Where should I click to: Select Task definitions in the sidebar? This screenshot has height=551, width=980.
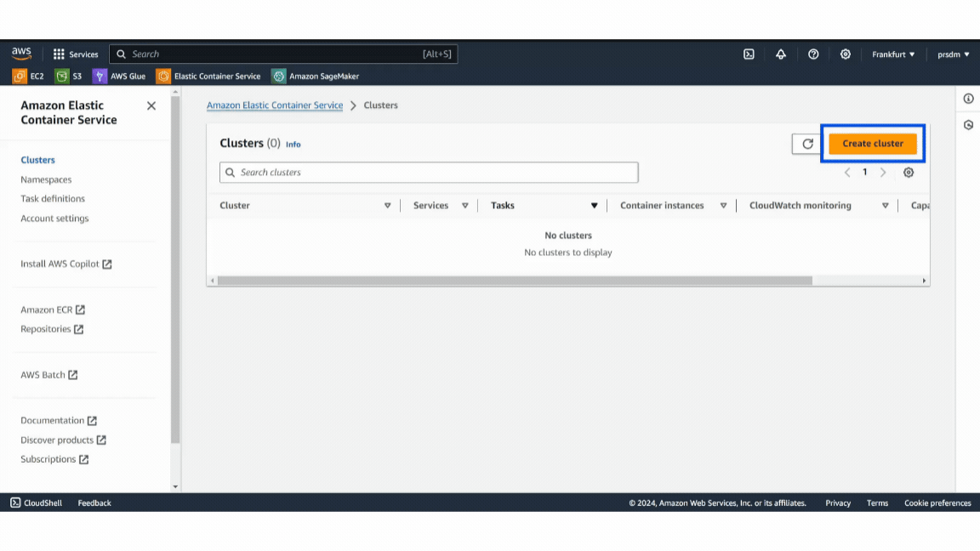click(x=53, y=199)
